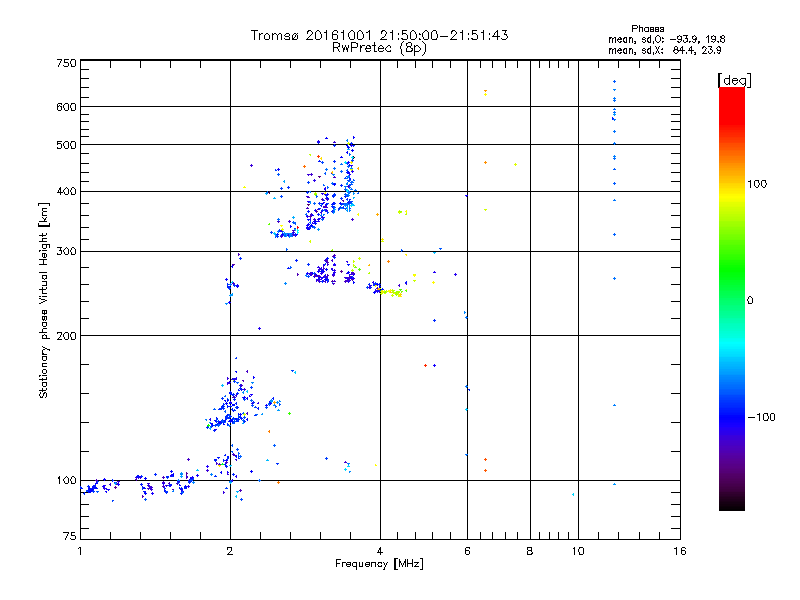Select the 'mean, sd,X: 84.4, 23.9' text
Screen dimensions: 800x600
[664, 50]
